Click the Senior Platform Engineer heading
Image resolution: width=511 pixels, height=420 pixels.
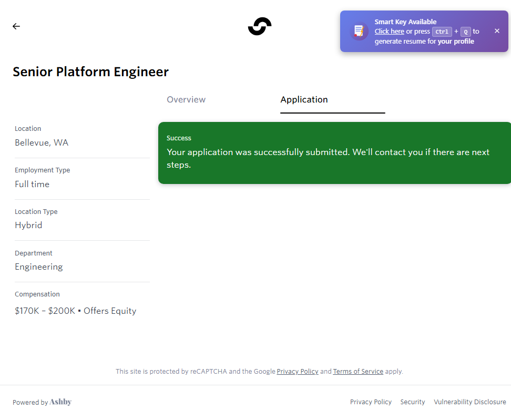pos(90,72)
